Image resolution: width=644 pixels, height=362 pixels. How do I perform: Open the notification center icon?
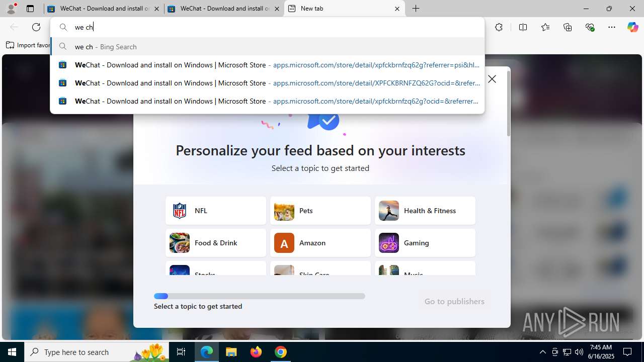(628, 352)
